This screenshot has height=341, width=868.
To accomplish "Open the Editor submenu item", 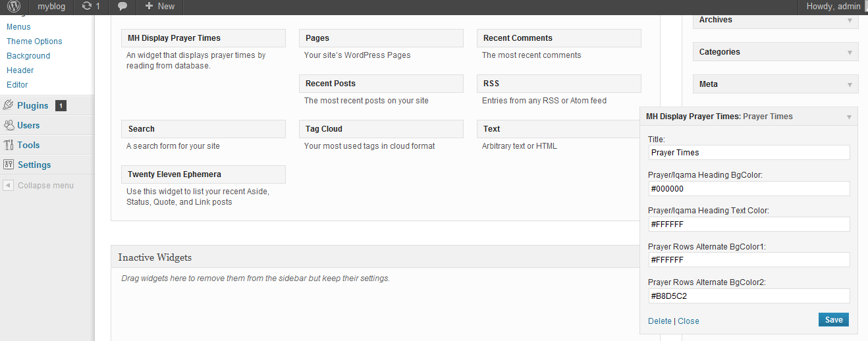I will [x=17, y=85].
